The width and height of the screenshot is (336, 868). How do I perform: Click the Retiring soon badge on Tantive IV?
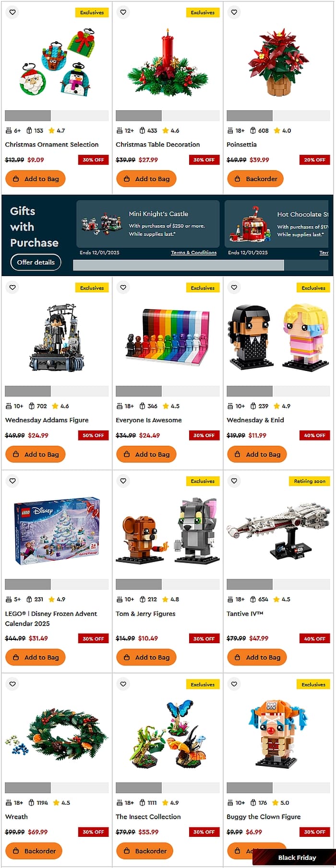310,481
